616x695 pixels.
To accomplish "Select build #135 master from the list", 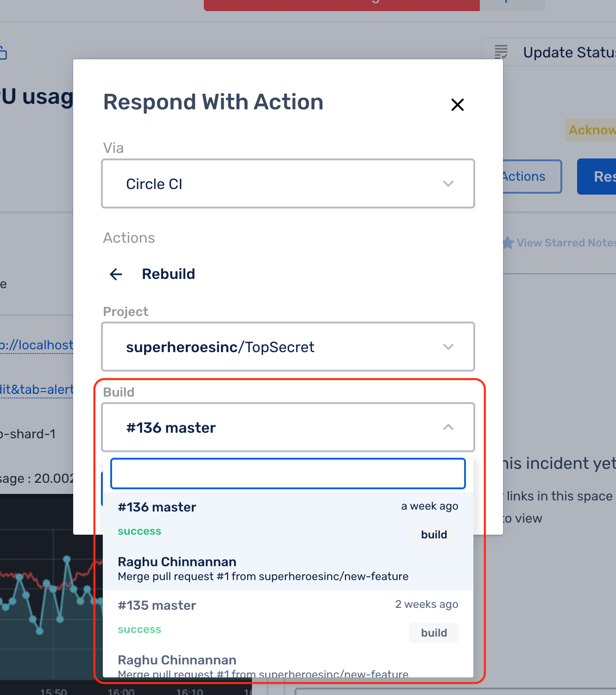I will [x=157, y=605].
